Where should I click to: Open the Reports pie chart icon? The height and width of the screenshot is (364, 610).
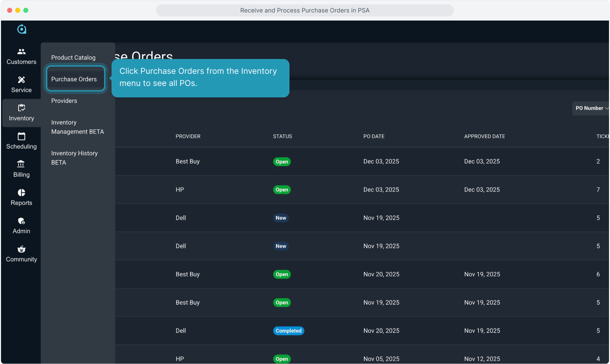(22, 192)
